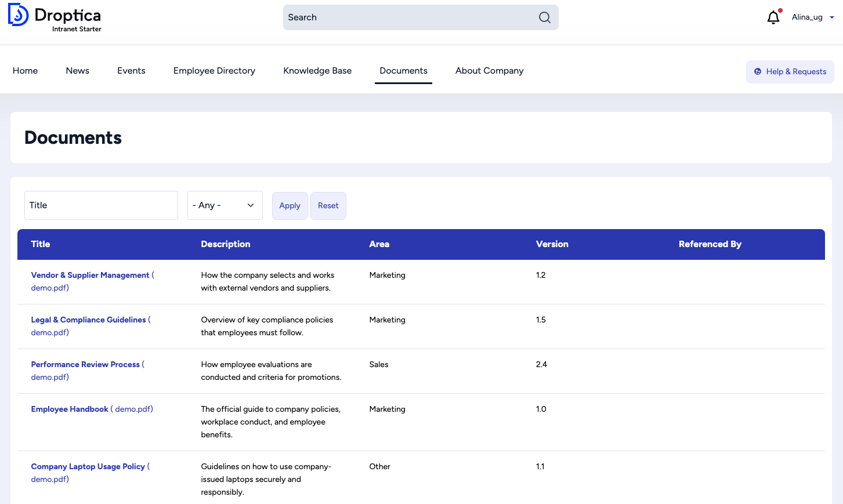Click the search magnifying glass icon

544,17
